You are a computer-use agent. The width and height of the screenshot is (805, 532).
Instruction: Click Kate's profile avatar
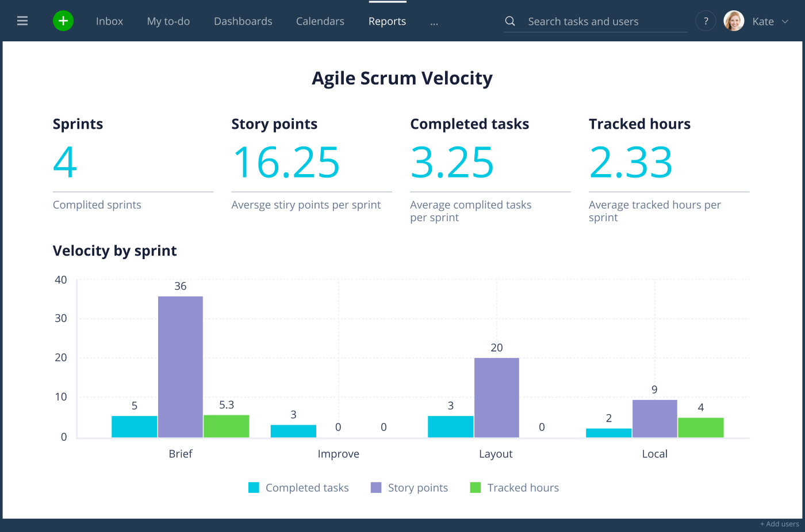(734, 21)
